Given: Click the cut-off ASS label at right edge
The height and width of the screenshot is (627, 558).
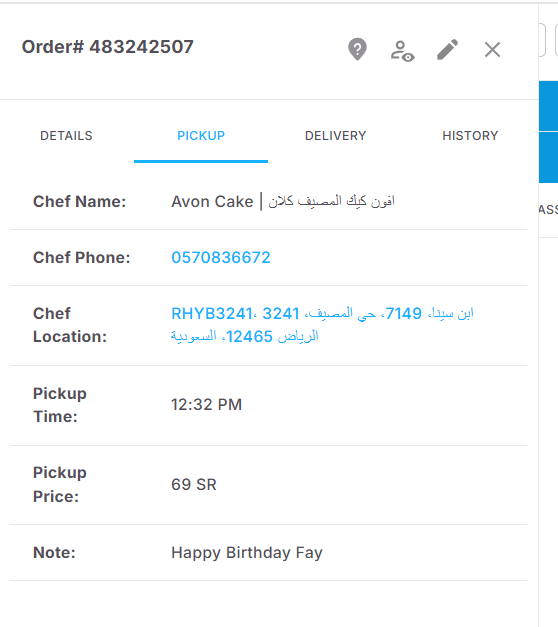Looking at the screenshot, I should click(548, 210).
